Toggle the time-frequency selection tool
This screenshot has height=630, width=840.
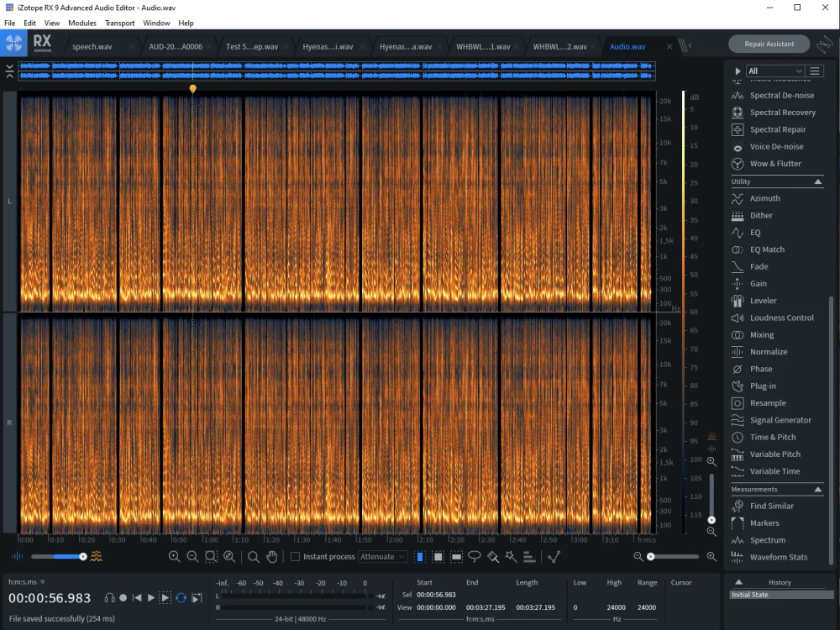point(438,557)
